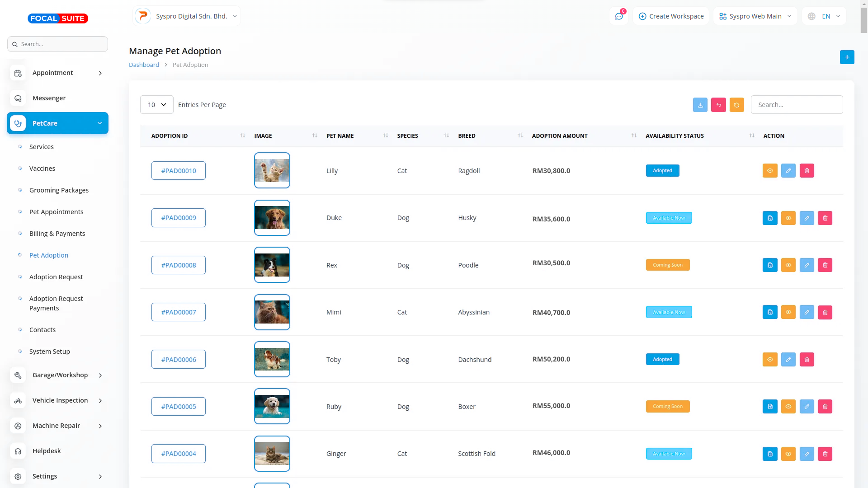
Task: View details of Ginger adoption
Action: tap(788, 454)
